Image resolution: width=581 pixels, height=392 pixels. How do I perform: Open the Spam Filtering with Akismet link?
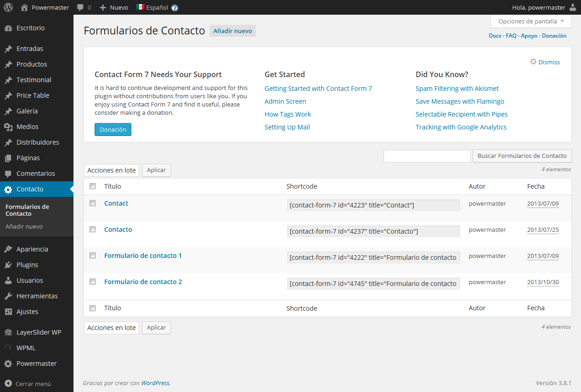[x=457, y=89]
